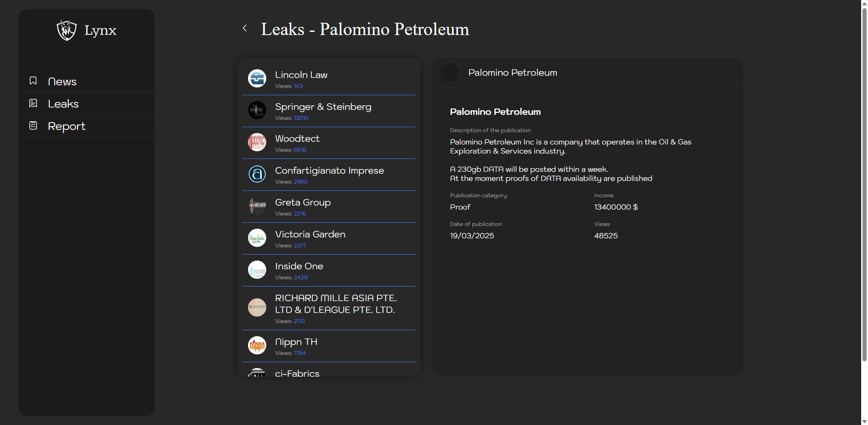Click the checklist icon beside Report

[33, 126]
